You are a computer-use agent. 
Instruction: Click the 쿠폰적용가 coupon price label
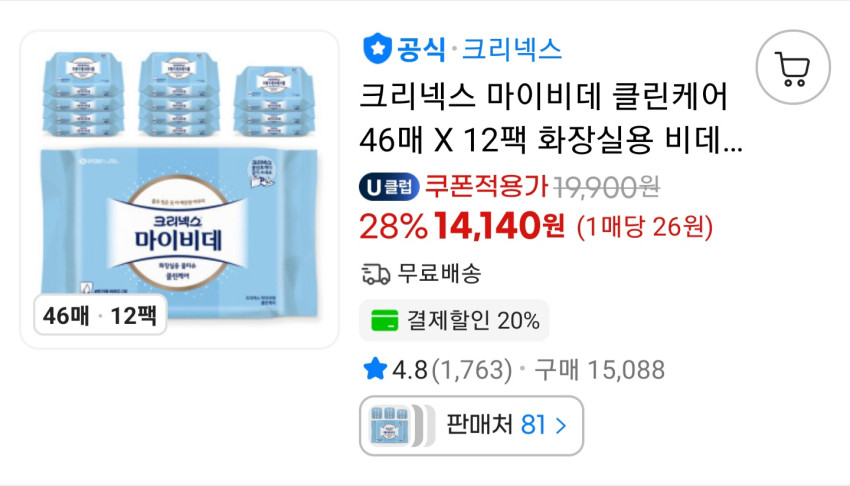(x=486, y=187)
